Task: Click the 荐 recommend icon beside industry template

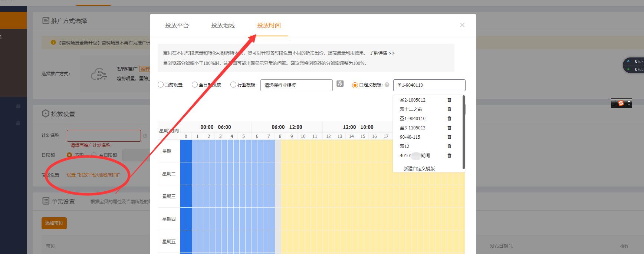Action: click(x=340, y=84)
